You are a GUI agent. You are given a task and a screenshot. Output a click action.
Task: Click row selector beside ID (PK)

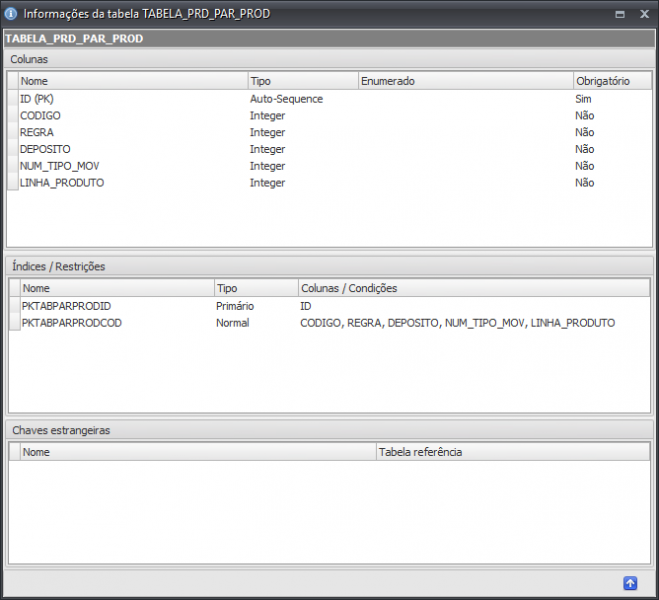coord(13,99)
